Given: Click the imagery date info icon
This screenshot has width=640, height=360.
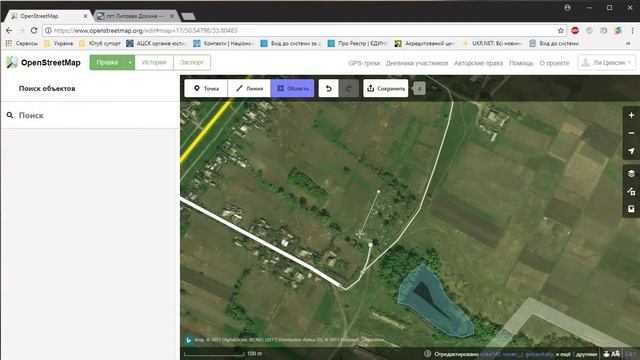Looking at the screenshot, I should (427, 354).
